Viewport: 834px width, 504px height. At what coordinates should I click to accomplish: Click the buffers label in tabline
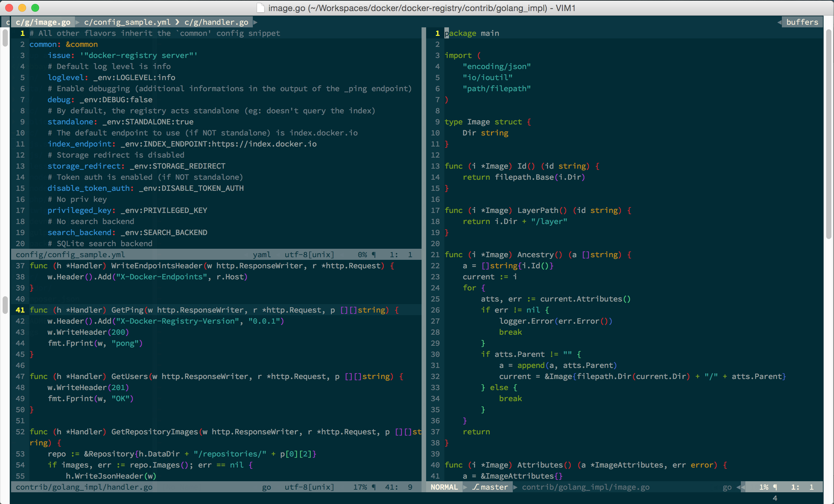[802, 22]
